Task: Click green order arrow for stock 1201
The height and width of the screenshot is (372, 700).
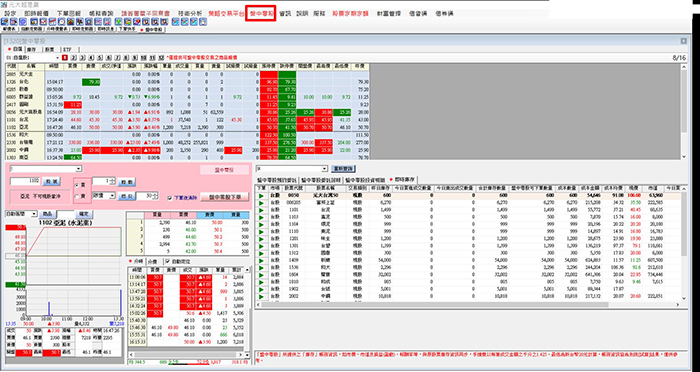Action: [x=261, y=238]
